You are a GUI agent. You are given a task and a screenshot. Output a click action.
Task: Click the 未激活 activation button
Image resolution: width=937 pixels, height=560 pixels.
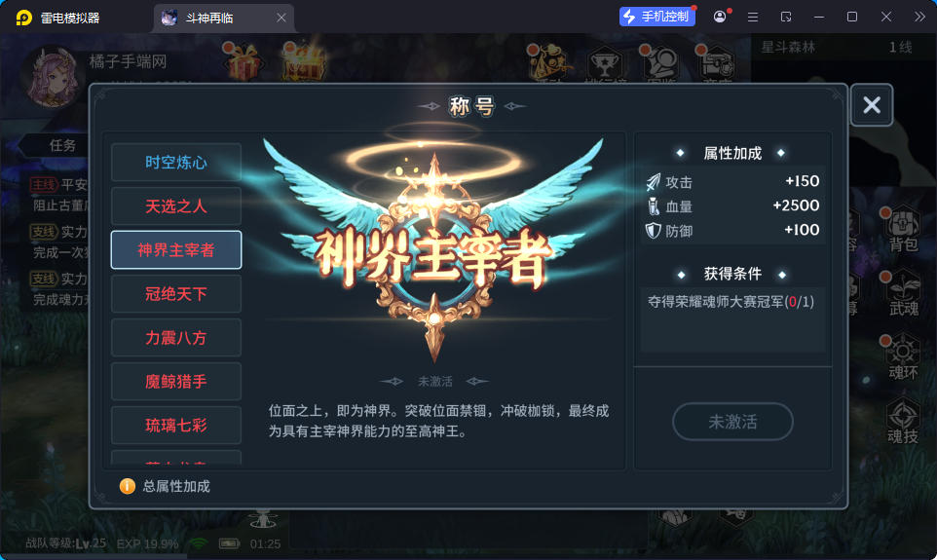(732, 422)
